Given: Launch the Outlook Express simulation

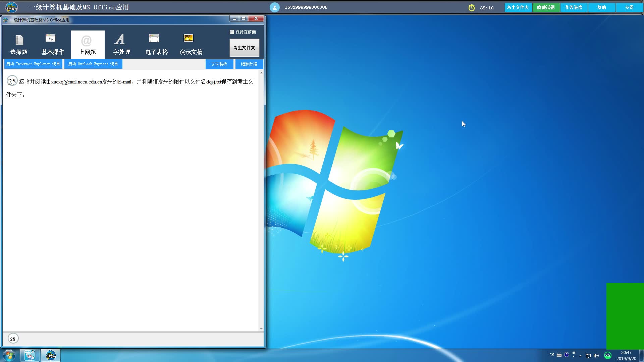Looking at the screenshot, I should pyautogui.click(x=93, y=64).
